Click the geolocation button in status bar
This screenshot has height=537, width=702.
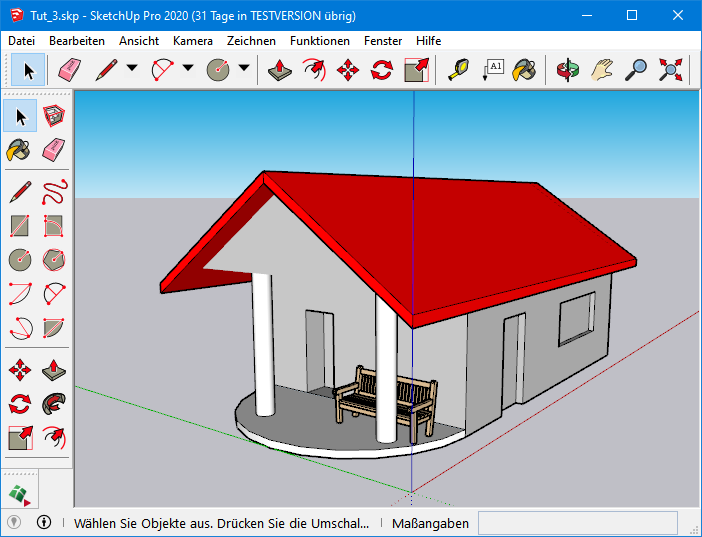tap(14, 522)
